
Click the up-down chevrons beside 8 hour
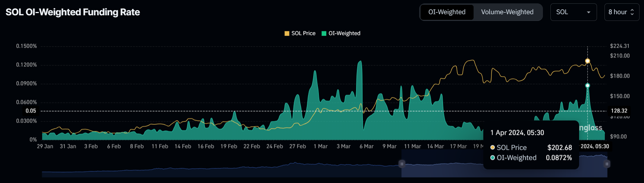tap(632, 12)
